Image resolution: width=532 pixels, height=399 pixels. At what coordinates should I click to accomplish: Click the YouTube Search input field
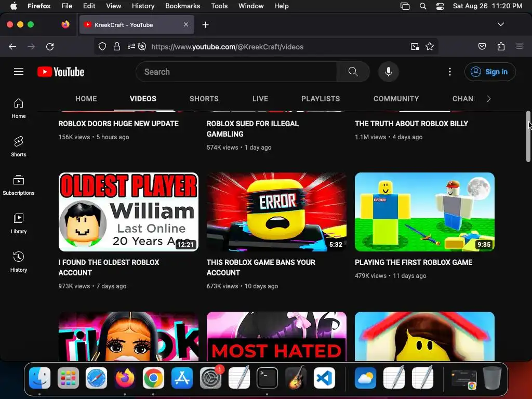click(236, 72)
